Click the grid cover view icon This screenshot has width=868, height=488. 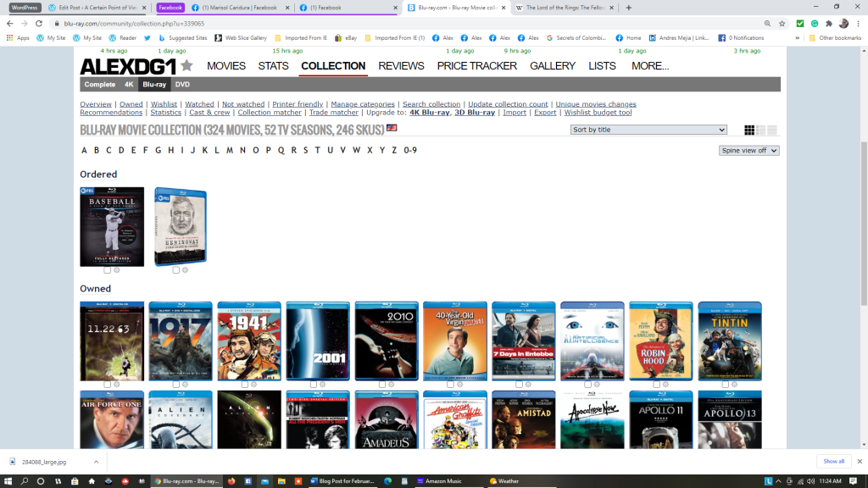(749, 130)
